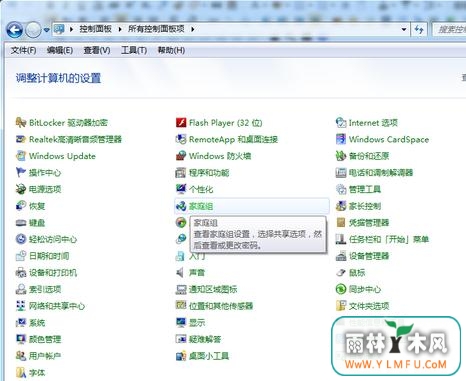Expand the arrow before 控制面板 breadcrumb

[x=71, y=29]
